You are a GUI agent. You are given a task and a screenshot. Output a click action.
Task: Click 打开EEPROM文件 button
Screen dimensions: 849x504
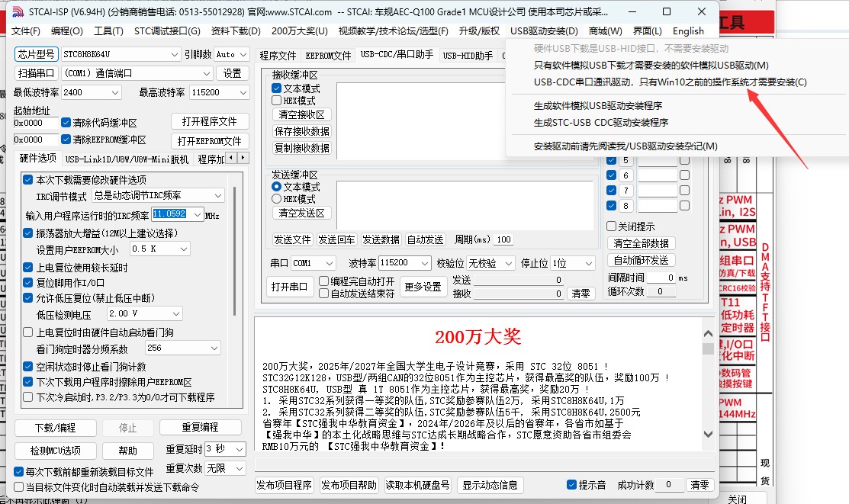[210, 141]
